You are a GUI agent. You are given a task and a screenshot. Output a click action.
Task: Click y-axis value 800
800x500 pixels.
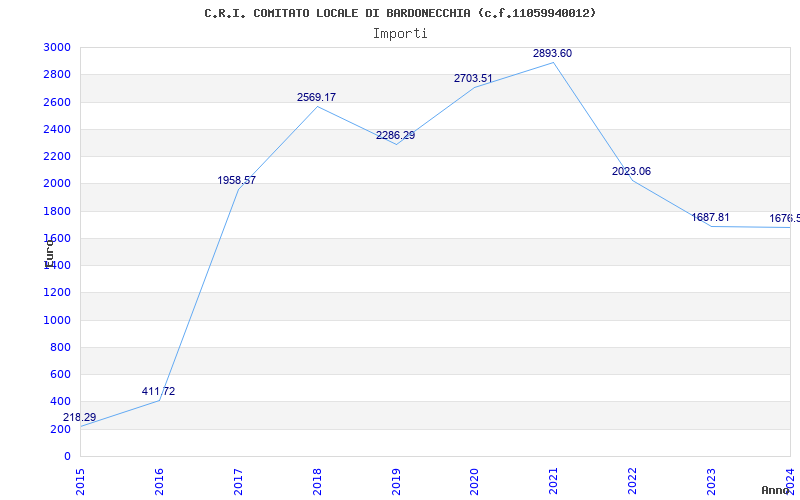click(x=61, y=347)
